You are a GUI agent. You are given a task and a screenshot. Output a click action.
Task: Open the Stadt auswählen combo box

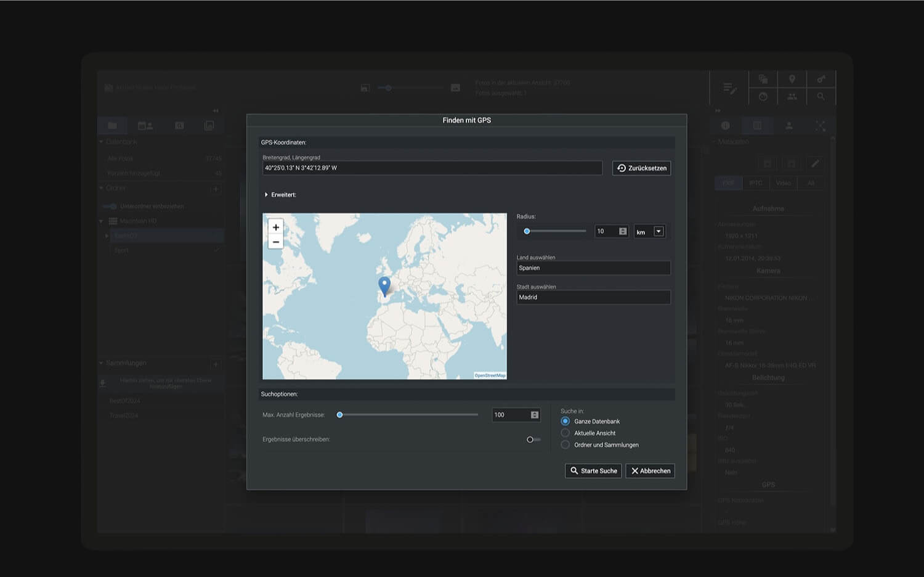(x=593, y=297)
